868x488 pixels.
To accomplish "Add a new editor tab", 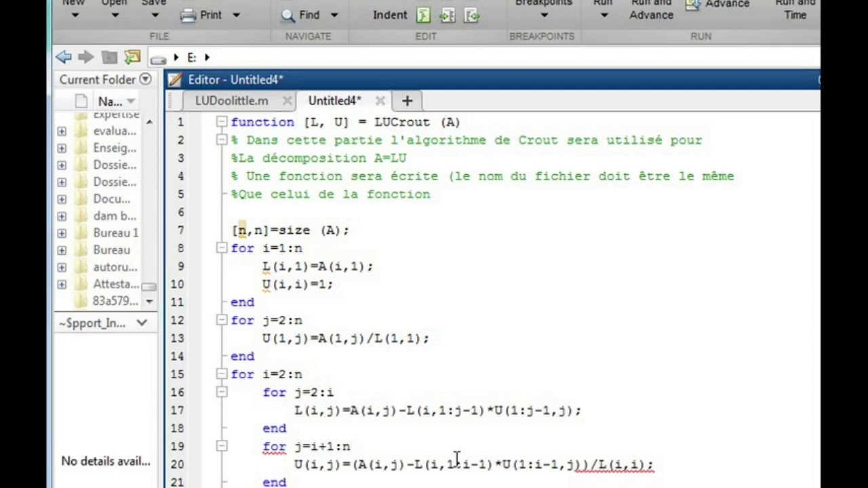I will coord(407,101).
